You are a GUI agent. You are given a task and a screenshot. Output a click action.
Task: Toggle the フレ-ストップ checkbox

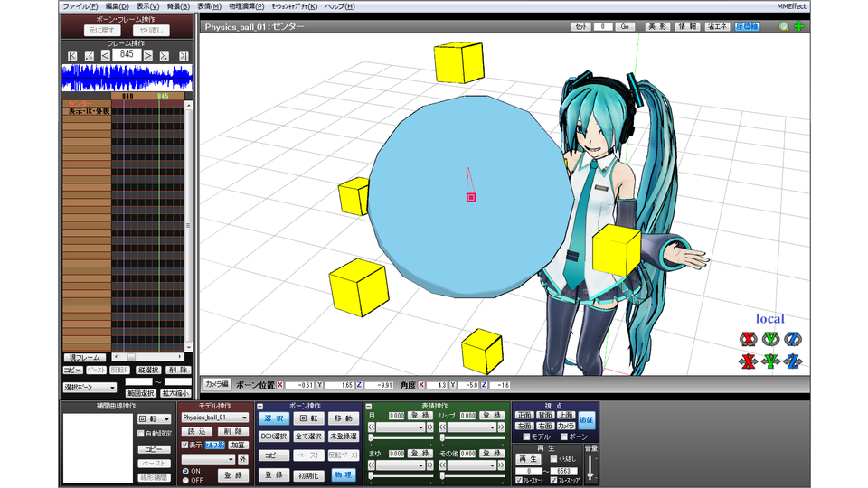coord(553,480)
